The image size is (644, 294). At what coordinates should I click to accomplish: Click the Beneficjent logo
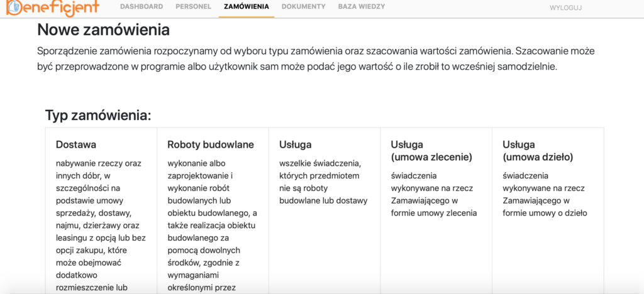click(x=55, y=7)
